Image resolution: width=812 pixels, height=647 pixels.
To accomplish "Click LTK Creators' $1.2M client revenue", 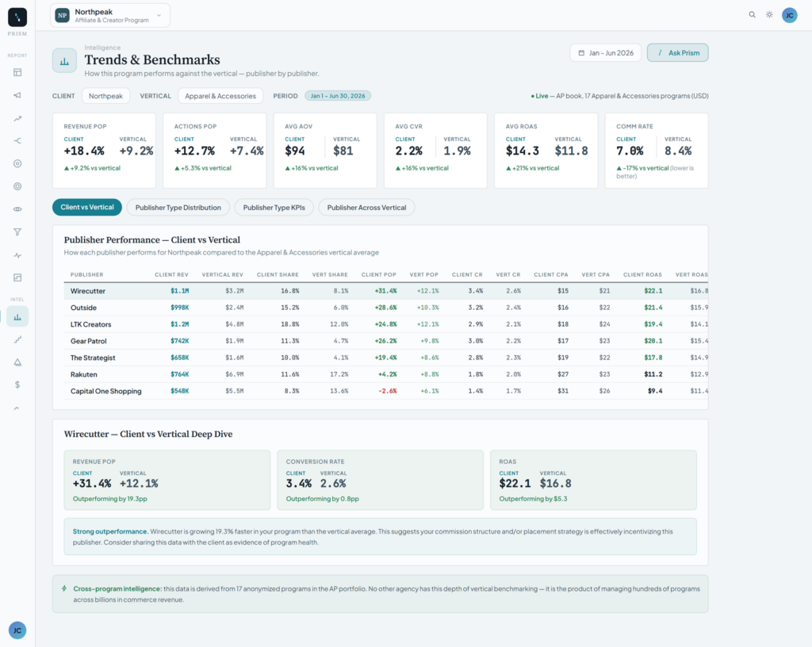I will click(180, 324).
